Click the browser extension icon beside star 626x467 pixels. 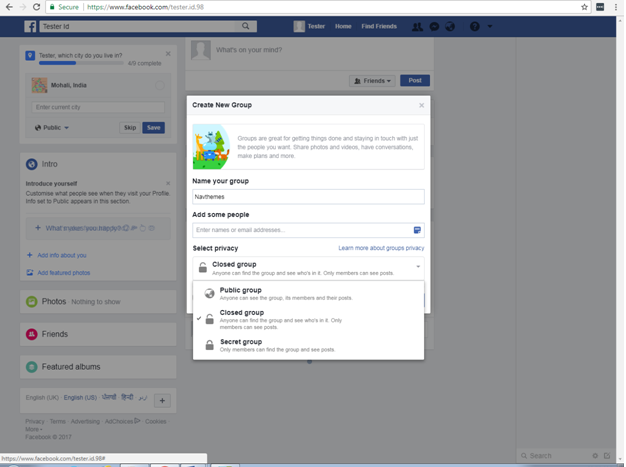[x=600, y=7]
